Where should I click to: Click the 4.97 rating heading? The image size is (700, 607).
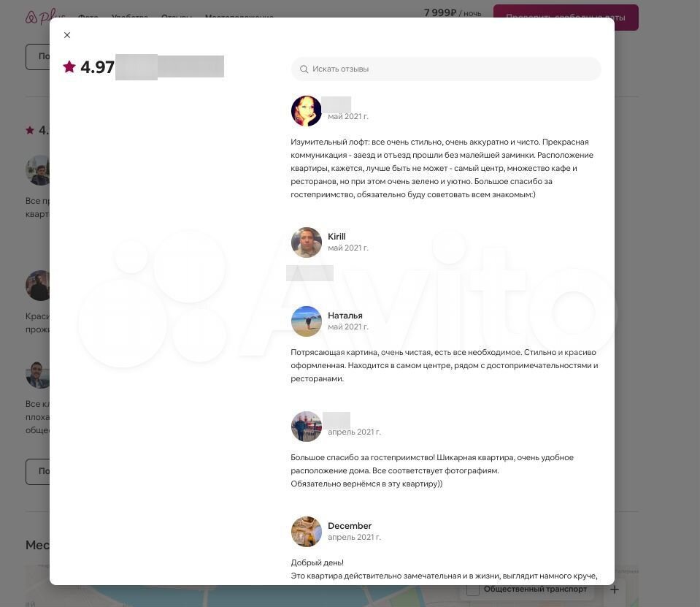tap(97, 67)
